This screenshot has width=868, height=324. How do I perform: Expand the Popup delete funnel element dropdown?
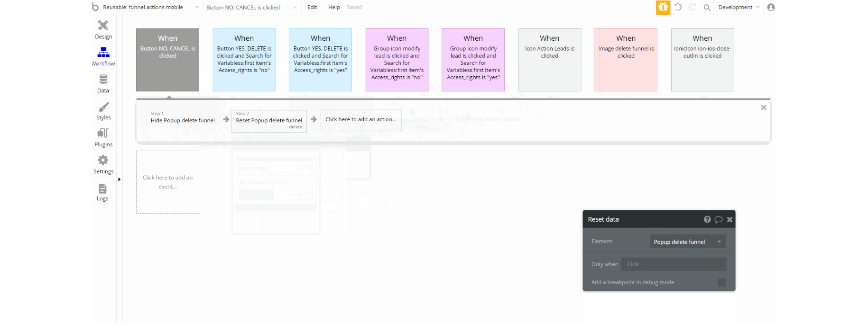pyautogui.click(x=688, y=242)
